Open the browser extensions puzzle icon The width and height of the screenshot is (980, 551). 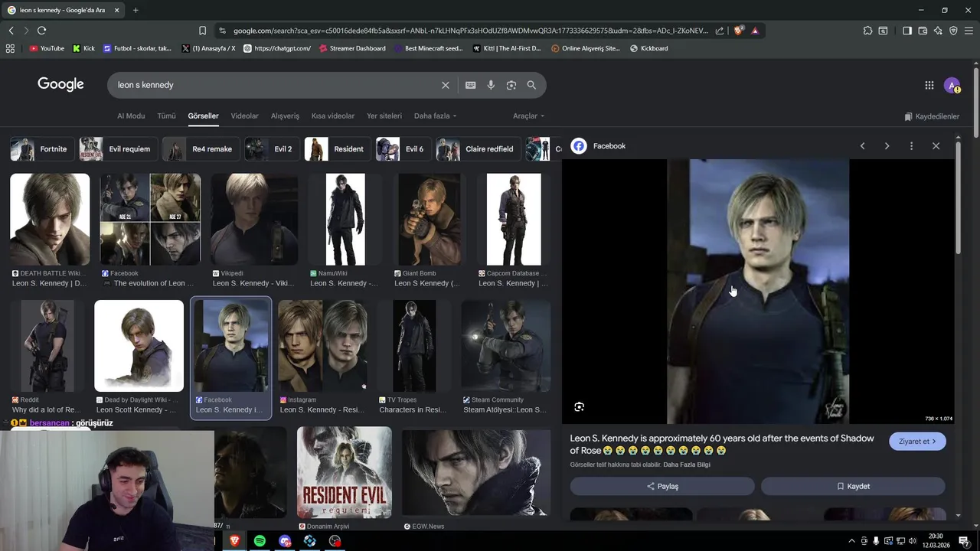[867, 31]
